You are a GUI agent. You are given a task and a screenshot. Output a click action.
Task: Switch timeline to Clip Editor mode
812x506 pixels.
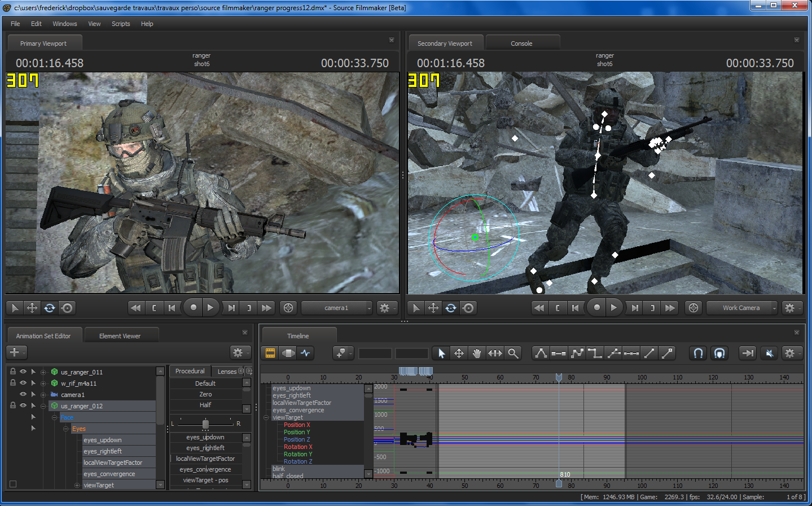point(270,353)
